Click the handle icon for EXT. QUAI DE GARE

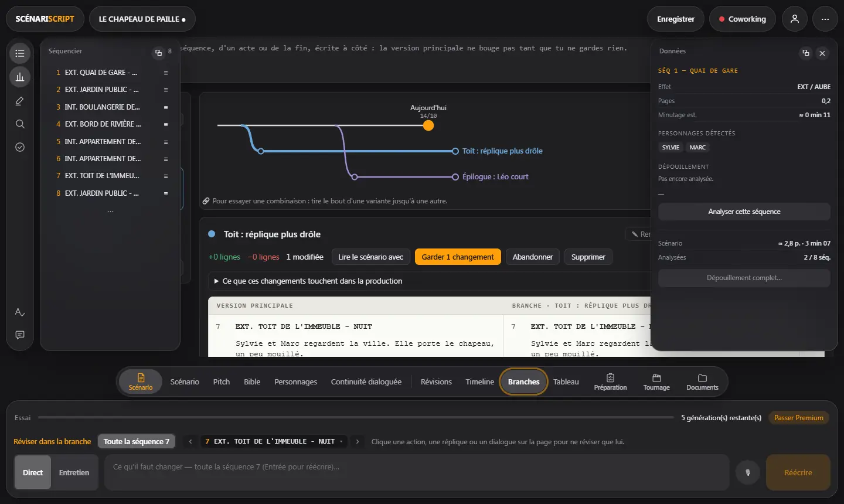166,73
